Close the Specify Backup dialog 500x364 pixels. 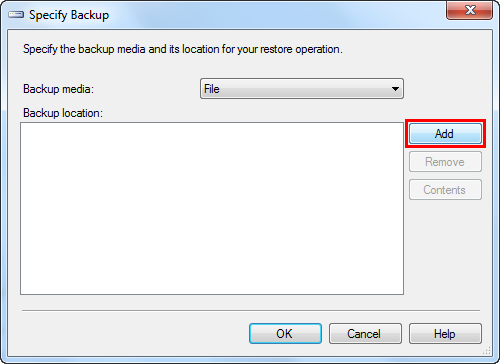tap(469, 10)
